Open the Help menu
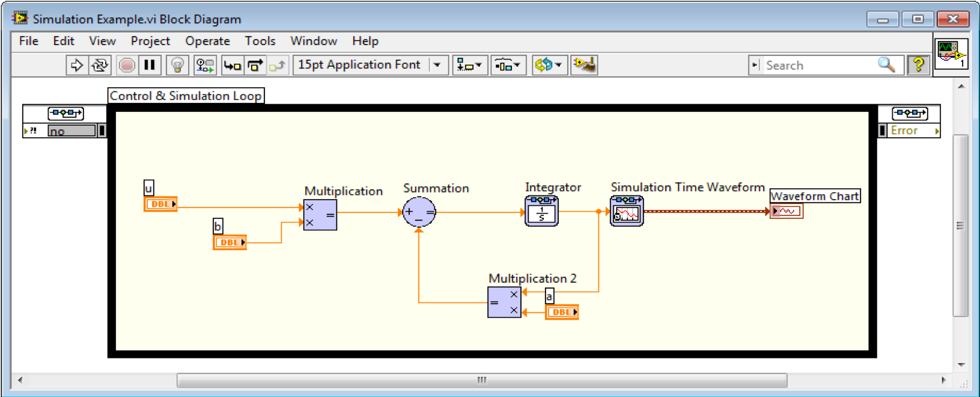980x397 pixels. 365,41
